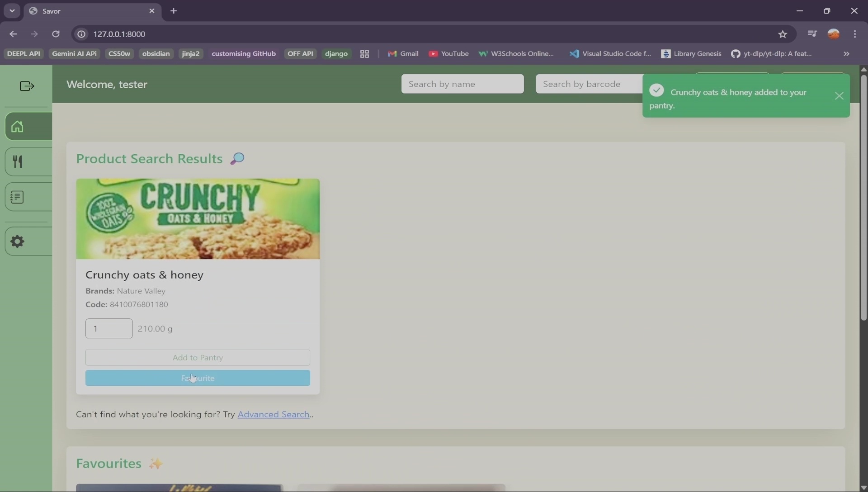Click the Favourites section heading
Screen dimensions: 868x492
108,464
